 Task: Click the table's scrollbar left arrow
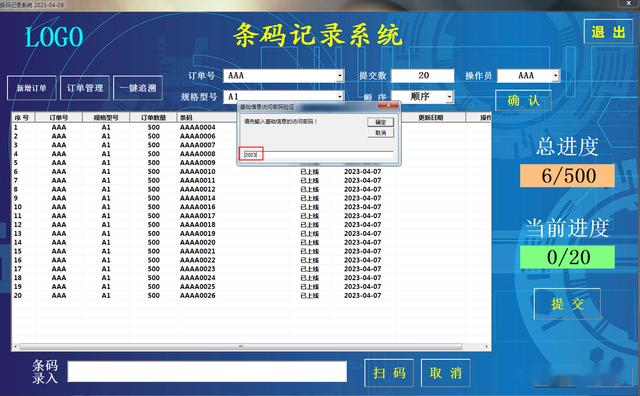click(16, 347)
